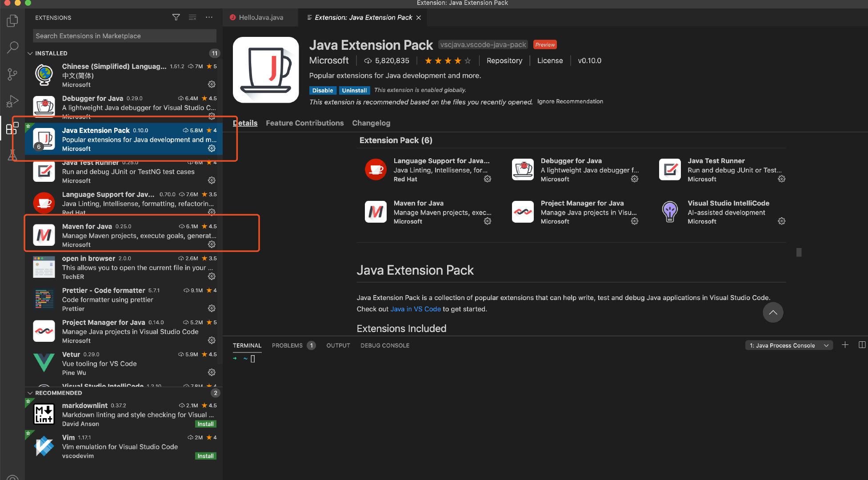Switch to the OUTPUT panel tab

338,345
